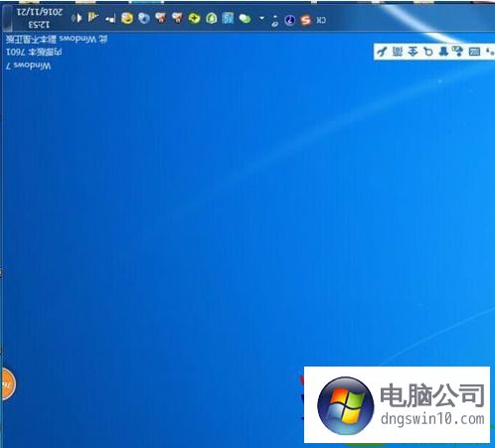Open the red Sogou S input icon
The image size is (495, 448).
coord(306,20)
